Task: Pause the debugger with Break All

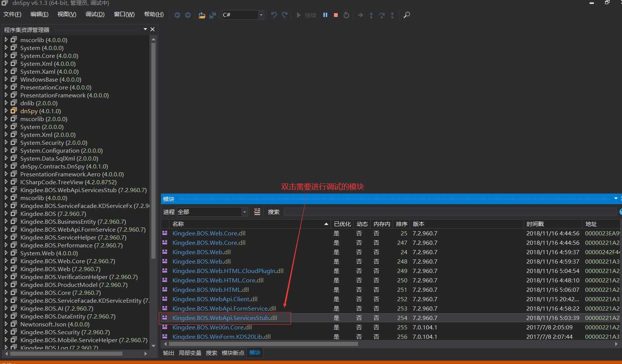Action: [x=325, y=15]
